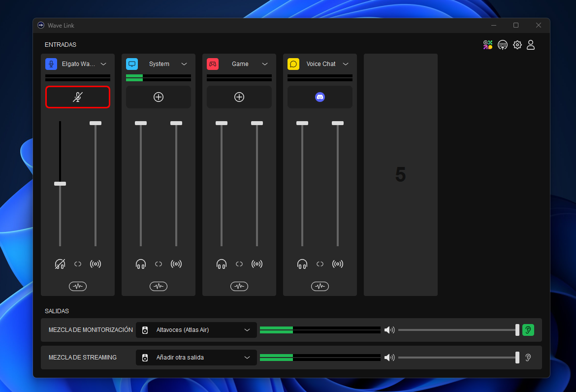
Task: Toggle stream mix mute on Game channel
Action: [257, 264]
